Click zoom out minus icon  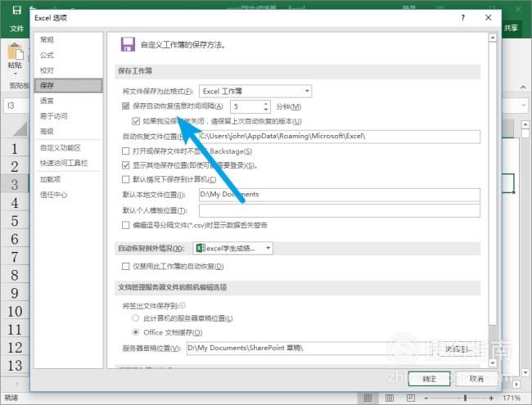(426, 398)
